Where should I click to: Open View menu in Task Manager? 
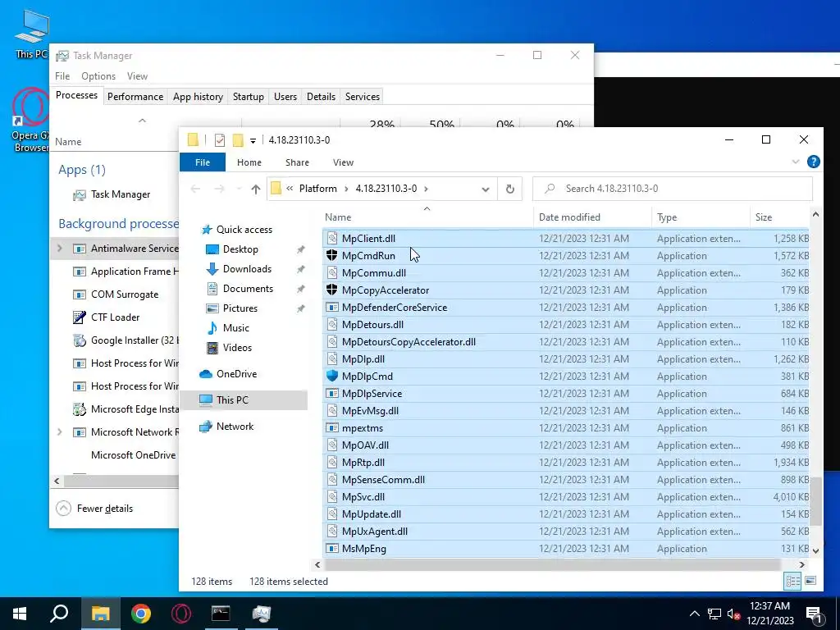pyautogui.click(x=137, y=76)
